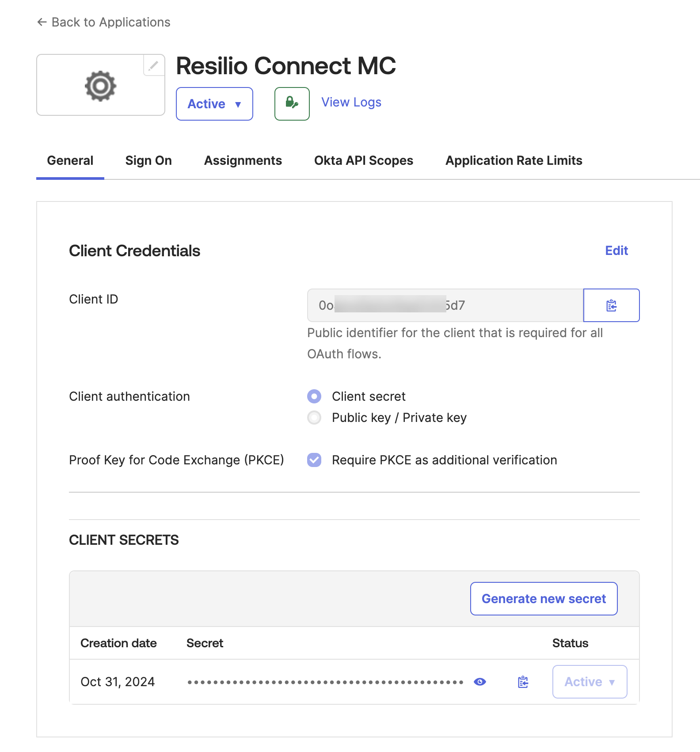The image size is (700, 752).
Task: Toggle Require PKCE as additional verification
Action: point(314,460)
